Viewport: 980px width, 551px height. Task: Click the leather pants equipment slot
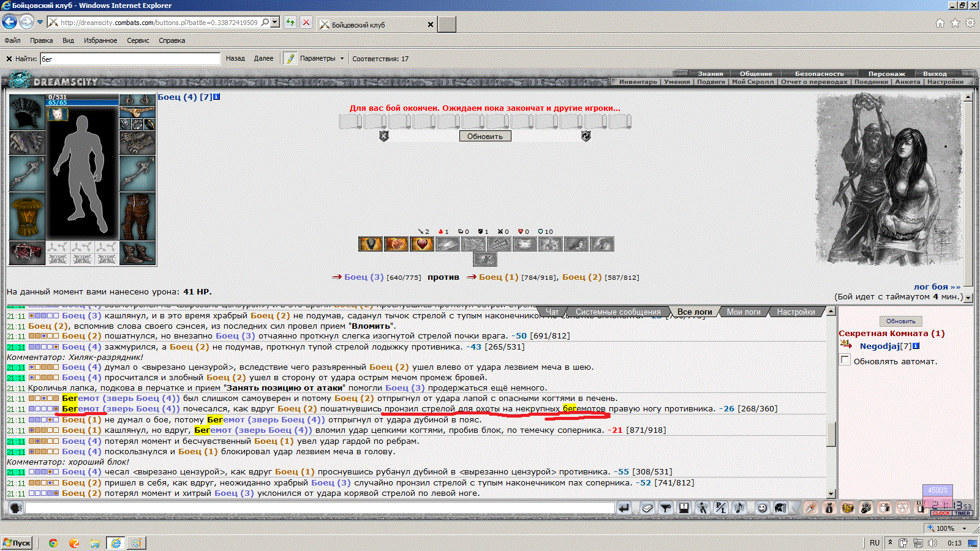click(x=137, y=217)
